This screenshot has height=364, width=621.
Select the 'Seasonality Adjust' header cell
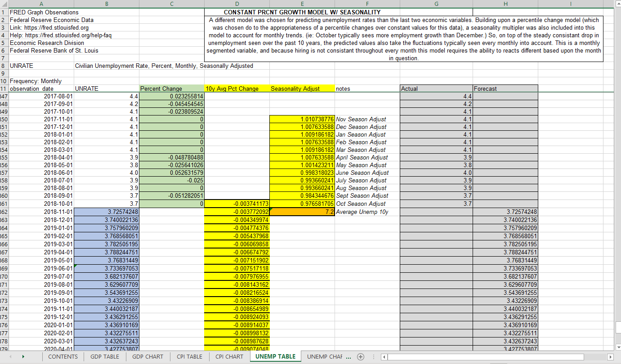[302, 89]
